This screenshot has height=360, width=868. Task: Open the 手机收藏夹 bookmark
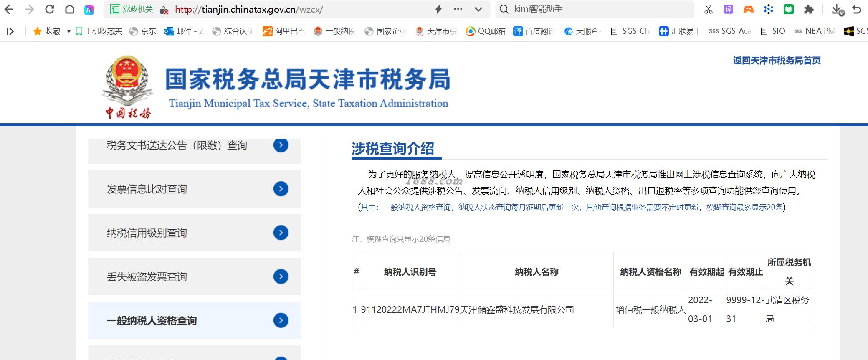pyautogui.click(x=99, y=31)
